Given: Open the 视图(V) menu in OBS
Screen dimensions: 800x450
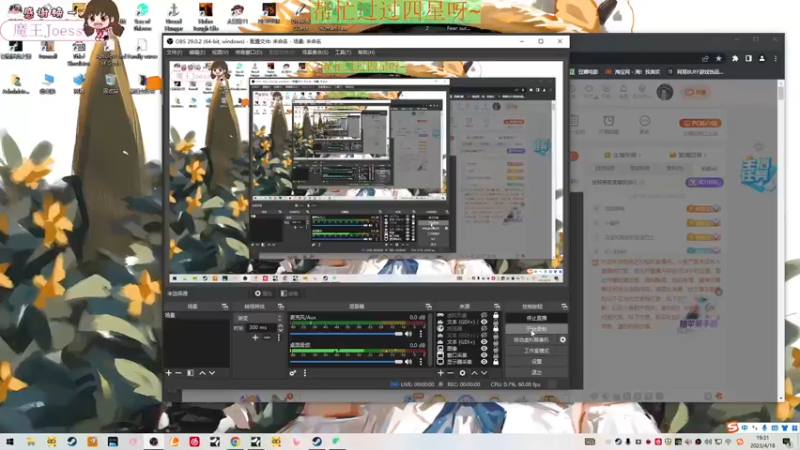Looking at the screenshot, I should coord(220,53).
